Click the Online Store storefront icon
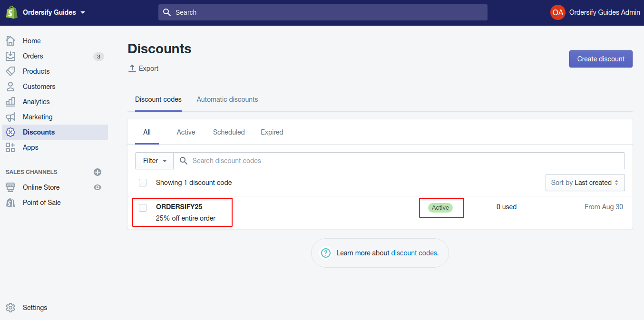 click(x=10, y=187)
